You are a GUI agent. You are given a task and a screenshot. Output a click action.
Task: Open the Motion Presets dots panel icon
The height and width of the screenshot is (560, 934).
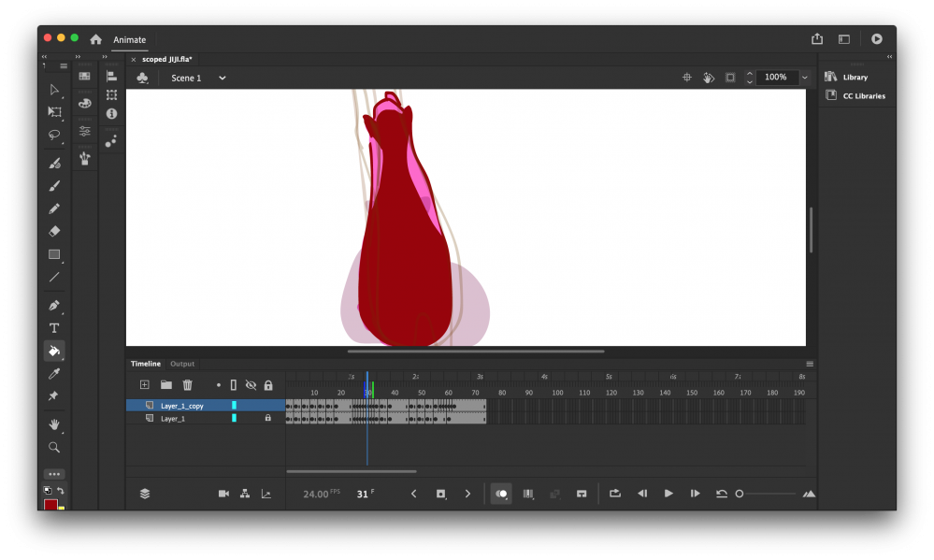click(111, 141)
